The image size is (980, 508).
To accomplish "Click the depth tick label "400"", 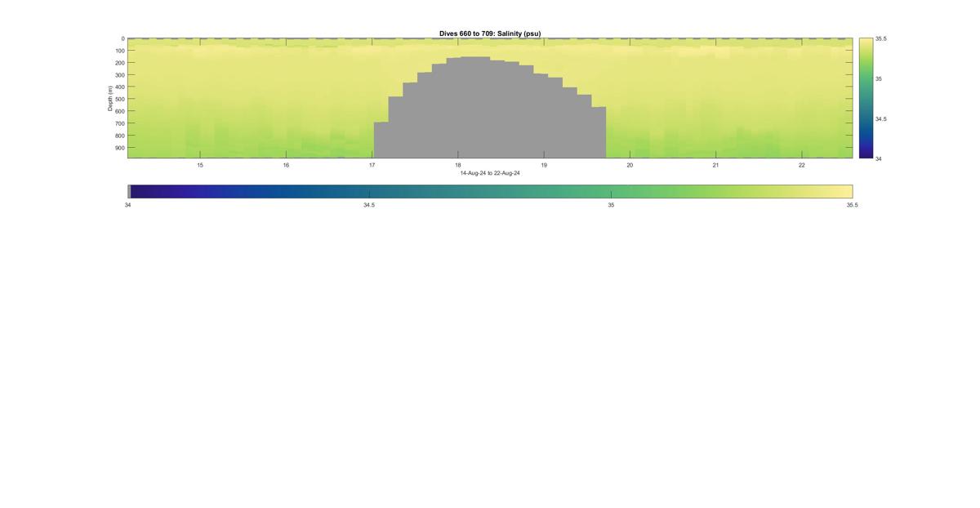I will coord(120,87).
